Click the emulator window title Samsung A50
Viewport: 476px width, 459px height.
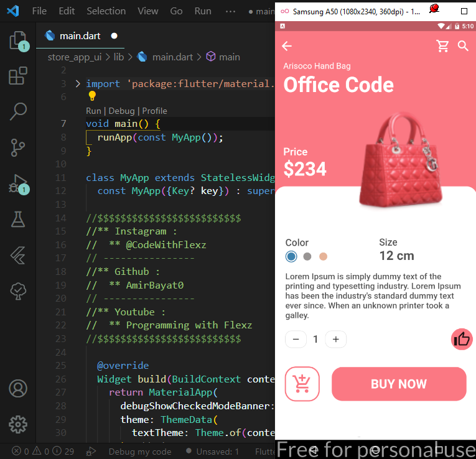[x=357, y=12]
